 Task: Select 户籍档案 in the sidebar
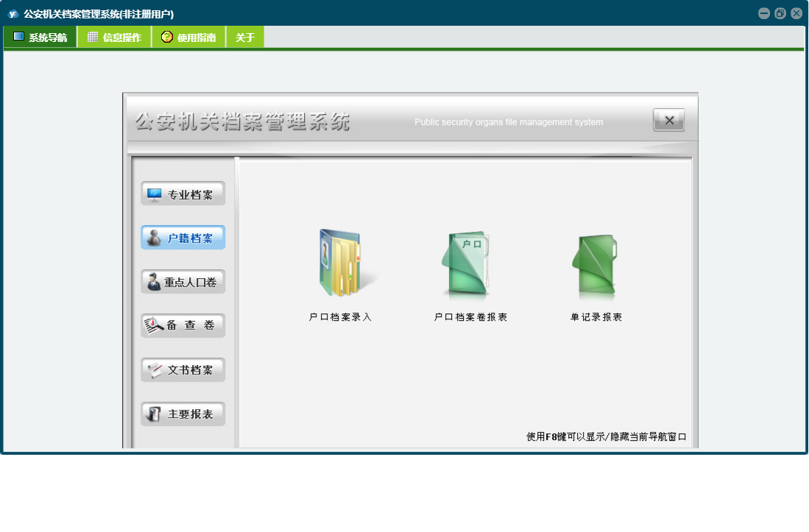(183, 238)
